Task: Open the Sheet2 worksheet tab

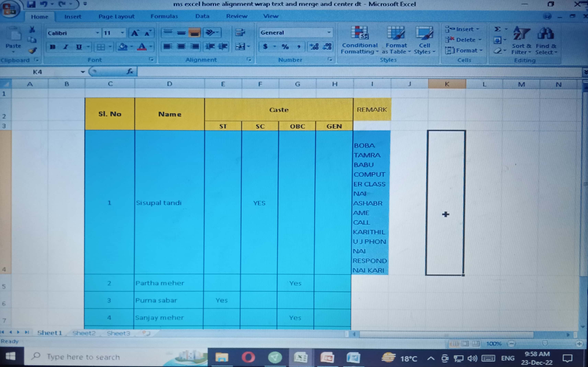Action: coord(84,333)
